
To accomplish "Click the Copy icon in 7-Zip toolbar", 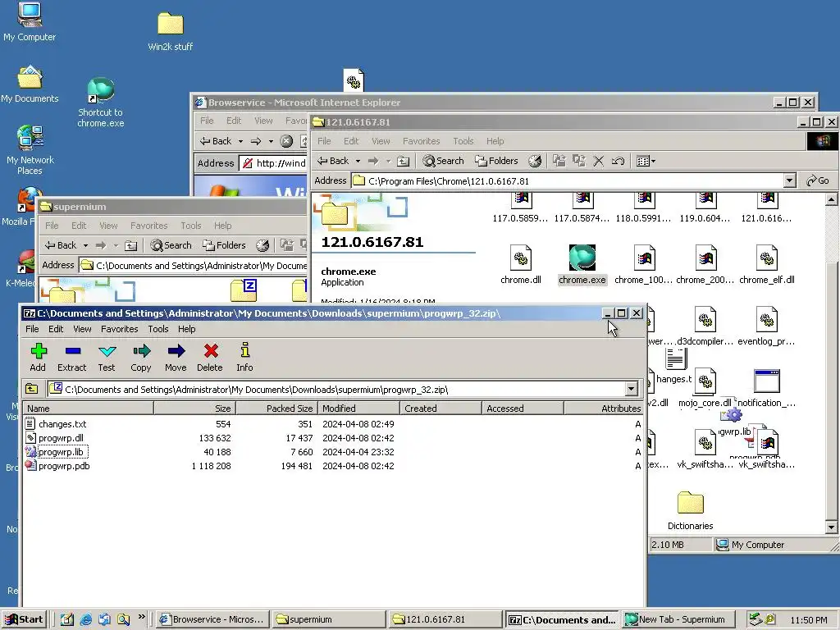I will click(141, 357).
